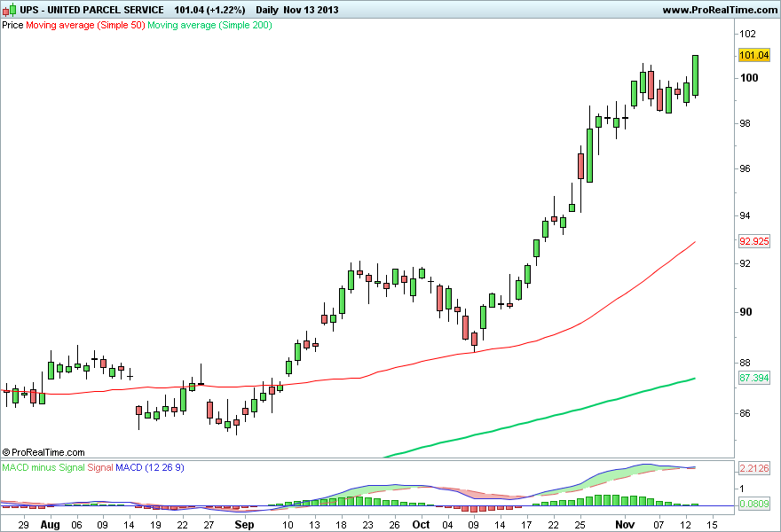
Task: Click the blue 'MACD (12 26 9)' legend label
Action: pyautogui.click(x=149, y=467)
